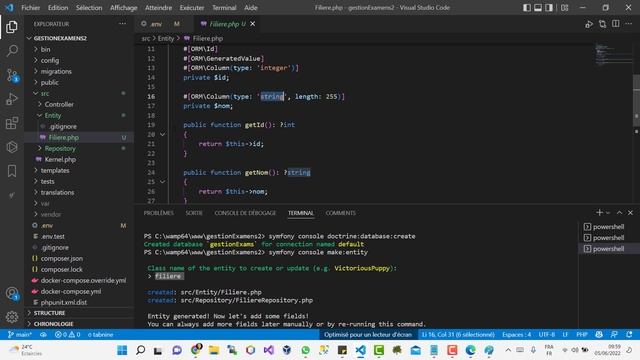
Task: Open editor more actions ellipsis
Action: pos(629,24)
